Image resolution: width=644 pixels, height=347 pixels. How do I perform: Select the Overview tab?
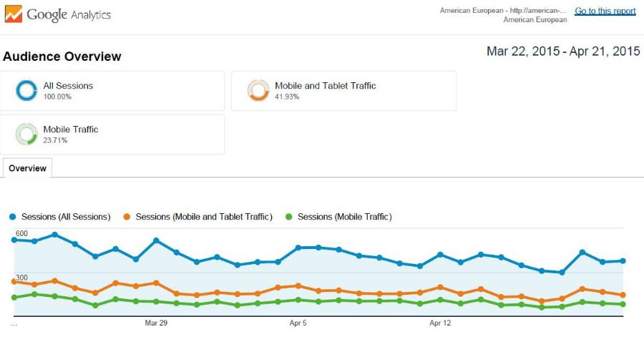tap(27, 168)
